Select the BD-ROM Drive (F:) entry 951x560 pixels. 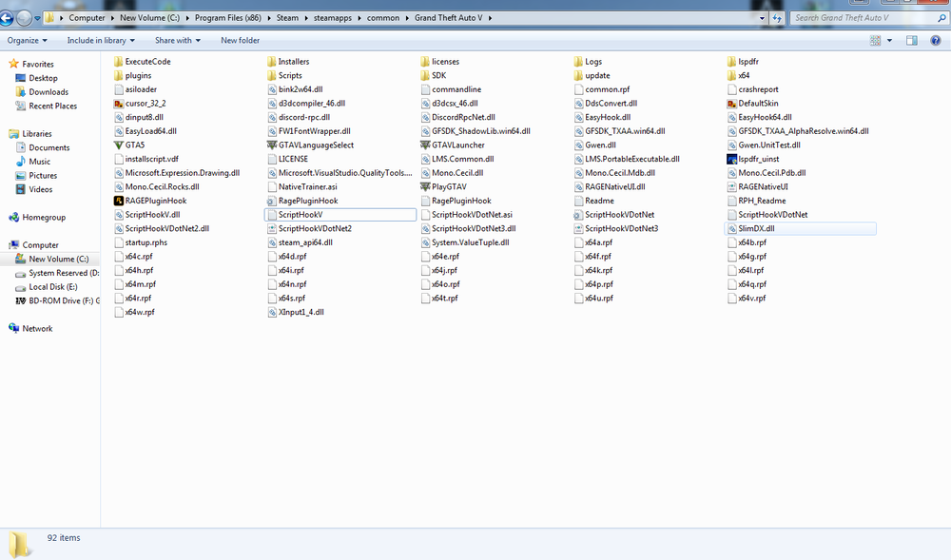pyautogui.click(x=56, y=301)
